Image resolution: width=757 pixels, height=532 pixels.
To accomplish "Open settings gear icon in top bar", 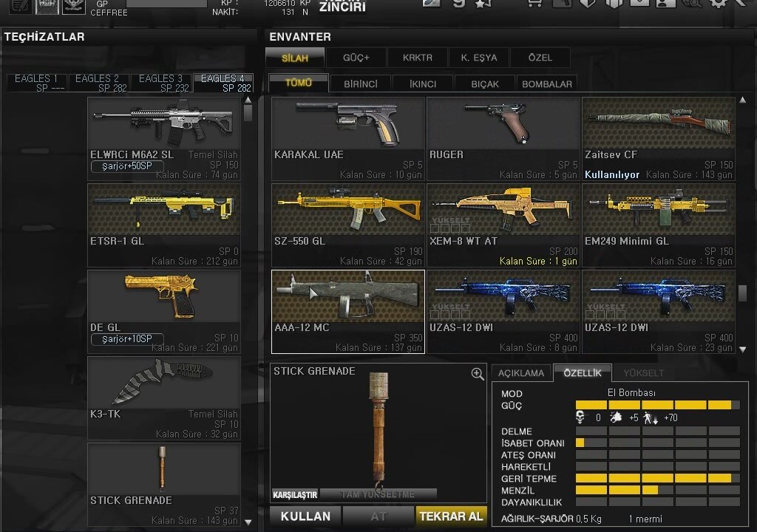I will (x=718, y=4).
